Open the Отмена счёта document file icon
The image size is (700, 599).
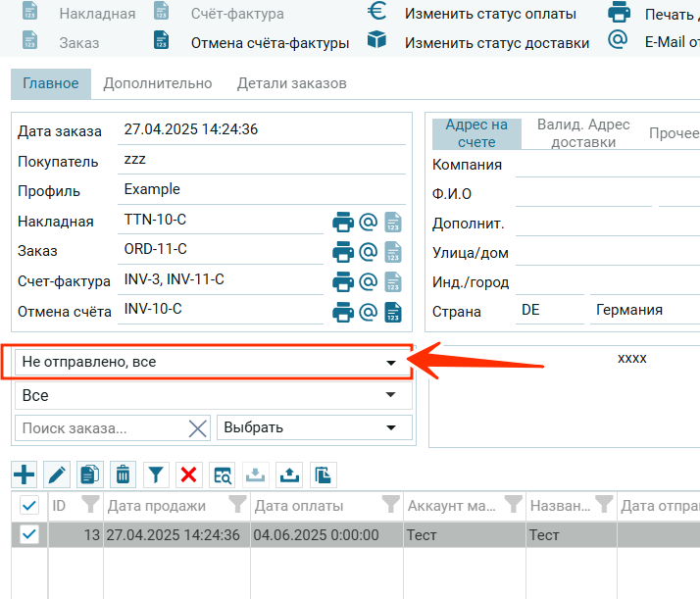tap(393, 313)
